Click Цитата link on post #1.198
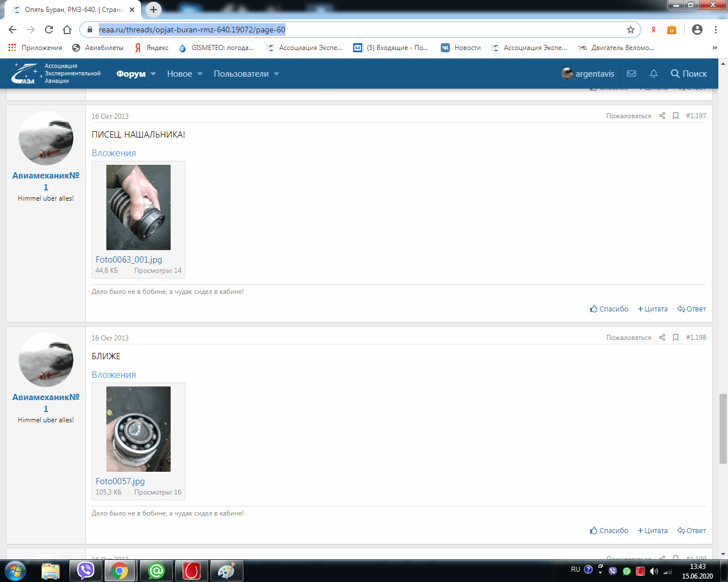 [652, 531]
